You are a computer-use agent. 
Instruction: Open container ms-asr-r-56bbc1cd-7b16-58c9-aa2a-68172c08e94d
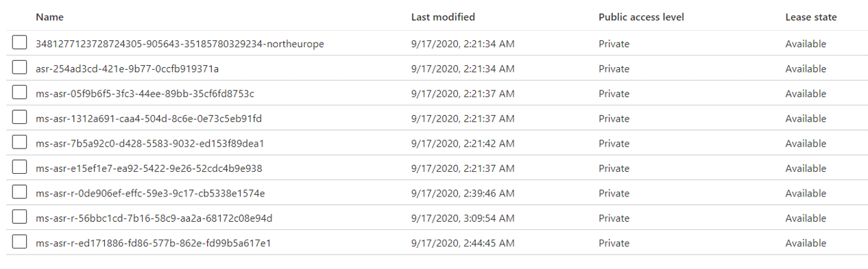coord(154,218)
